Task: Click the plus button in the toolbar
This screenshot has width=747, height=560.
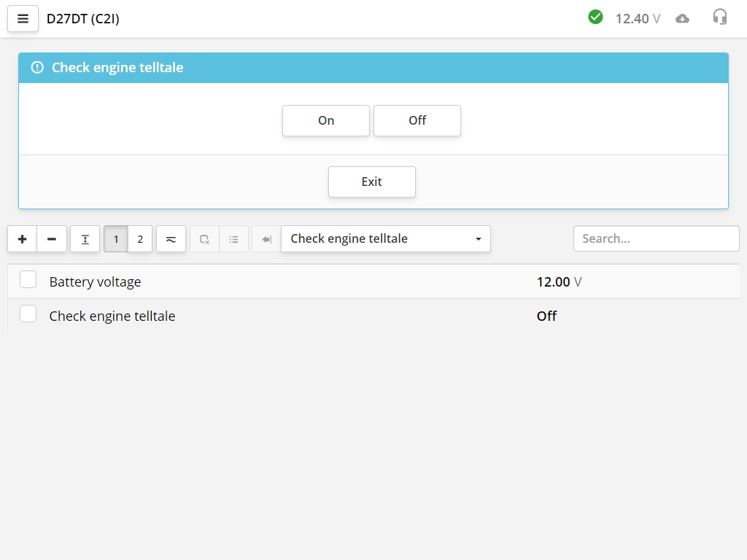Action: (22, 239)
